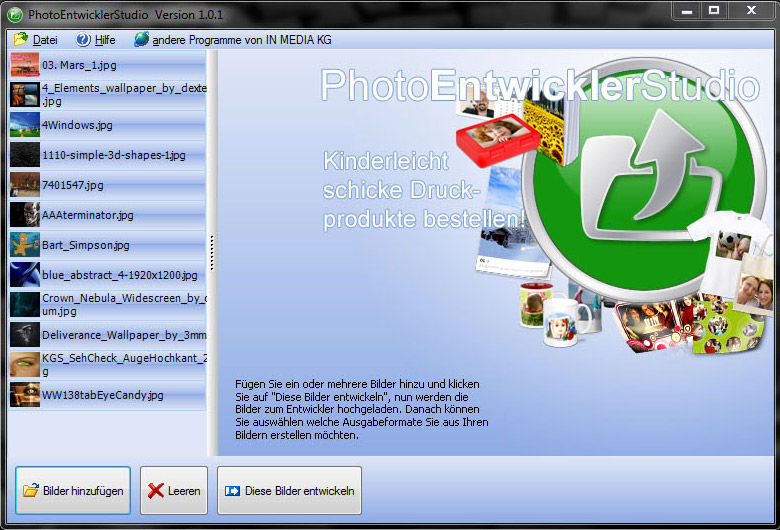Click the Datei folder icon
Viewport: 780px width, 530px height.
21,39
